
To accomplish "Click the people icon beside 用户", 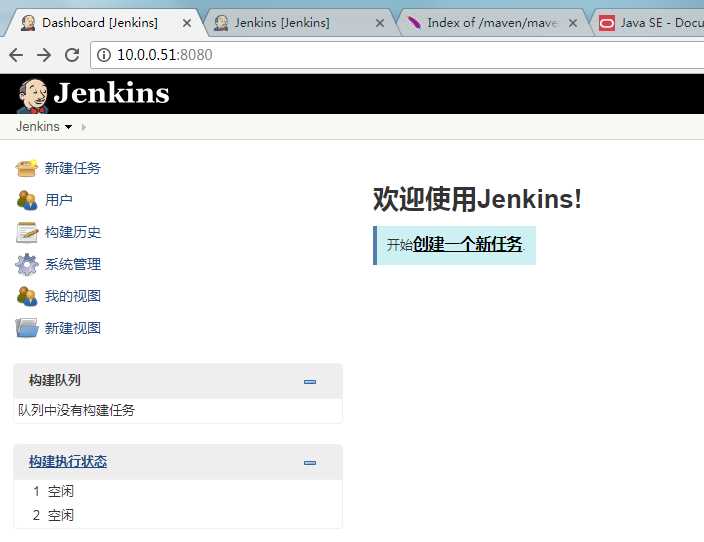I will click(26, 200).
